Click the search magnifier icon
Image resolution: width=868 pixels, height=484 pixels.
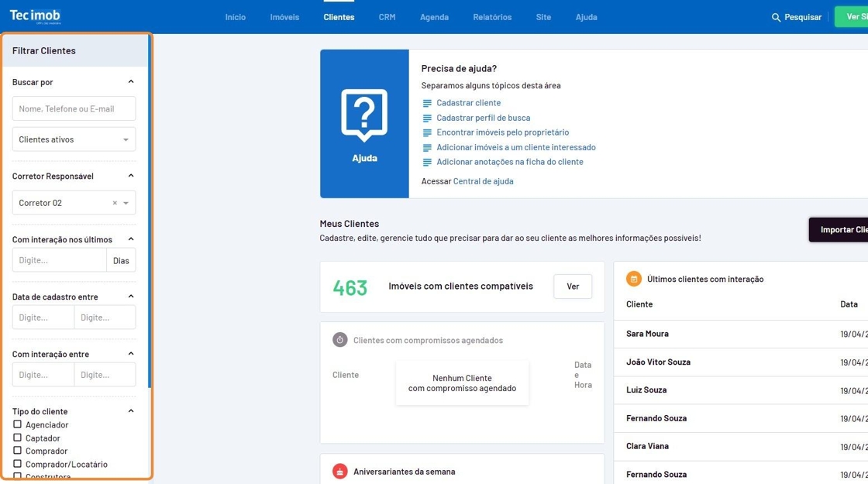coord(776,17)
